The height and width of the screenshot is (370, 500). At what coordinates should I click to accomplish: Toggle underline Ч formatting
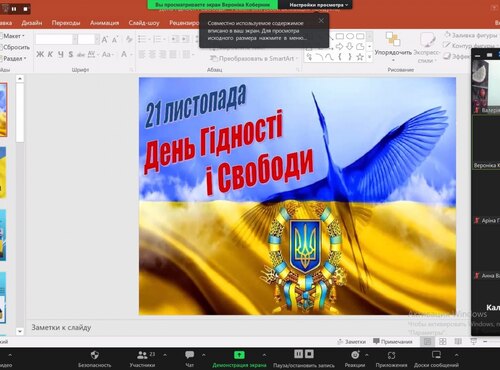coord(61,54)
